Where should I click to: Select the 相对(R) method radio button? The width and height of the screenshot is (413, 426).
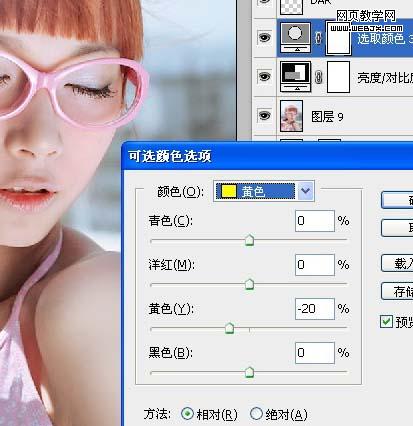click(187, 414)
